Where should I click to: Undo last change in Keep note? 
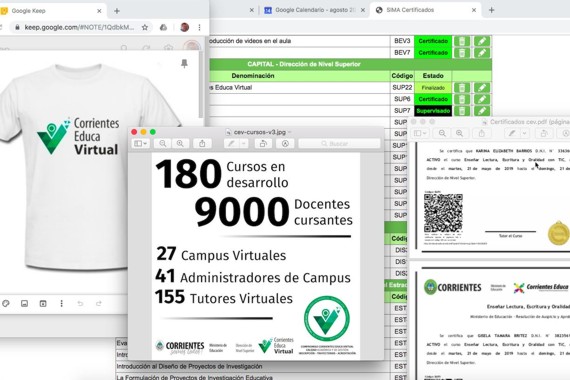(80, 303)
